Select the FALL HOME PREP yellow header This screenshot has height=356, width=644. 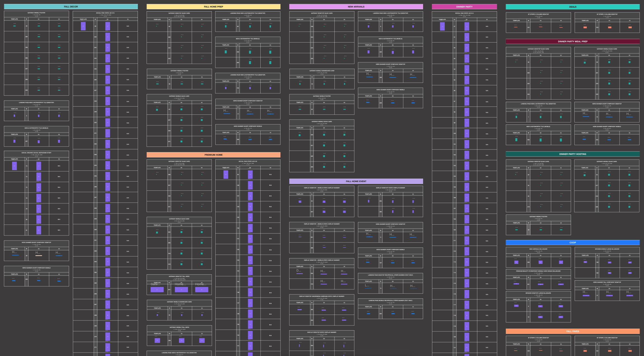(x=213, y=6)
